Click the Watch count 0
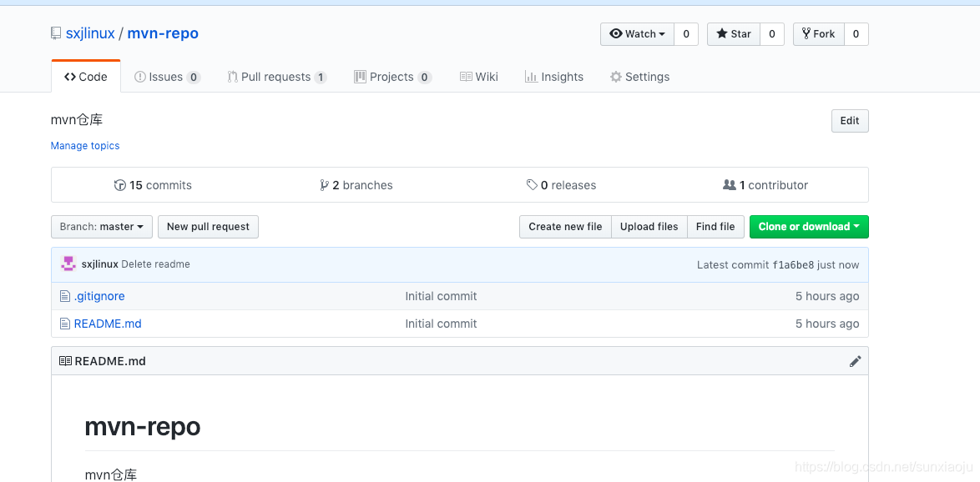Viewport: 980px width, 482px height. point(686,34)
